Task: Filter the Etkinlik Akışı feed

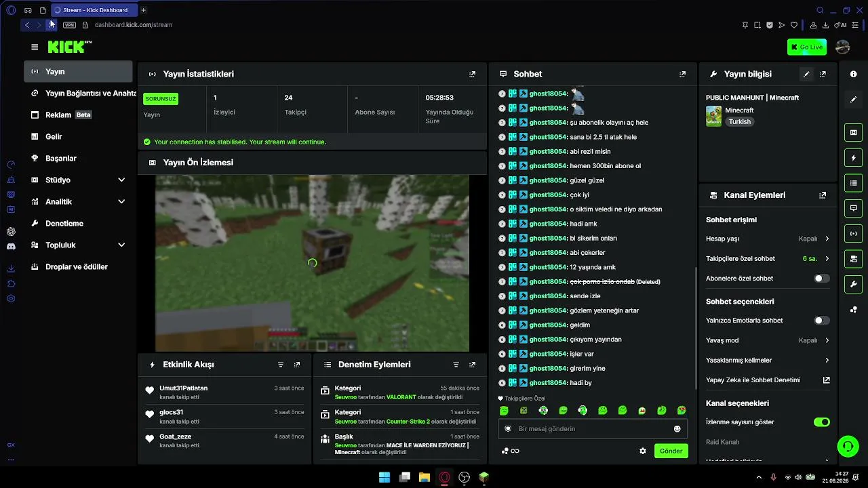Action: pyautogui.click(x=281, y=365)
